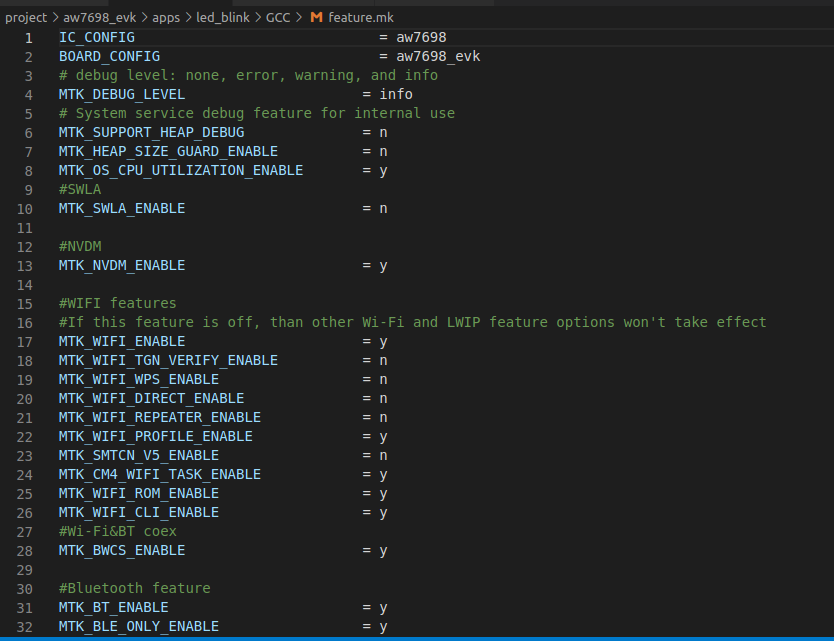
Task: Click the Makefile icon beside feature.mk
Action: (x=316, y=17)
